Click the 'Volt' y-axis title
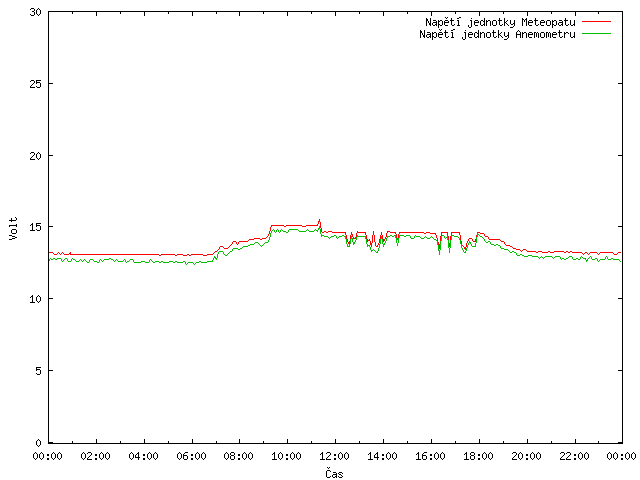Screen dimensions: 640x480 tap(13, 228)
